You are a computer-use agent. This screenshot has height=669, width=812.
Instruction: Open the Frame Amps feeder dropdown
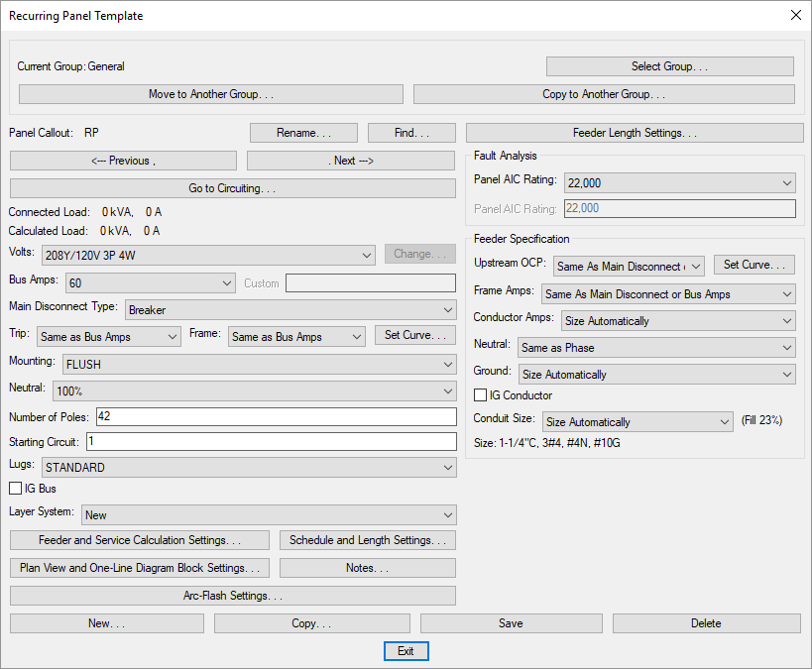coord(668,294)
